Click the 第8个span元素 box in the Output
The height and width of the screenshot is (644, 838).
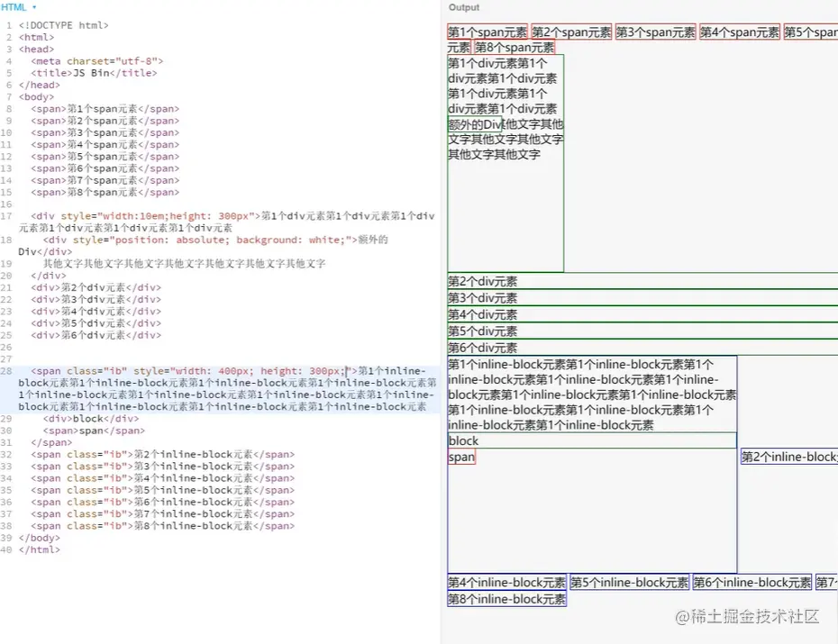tap(515, 48)
